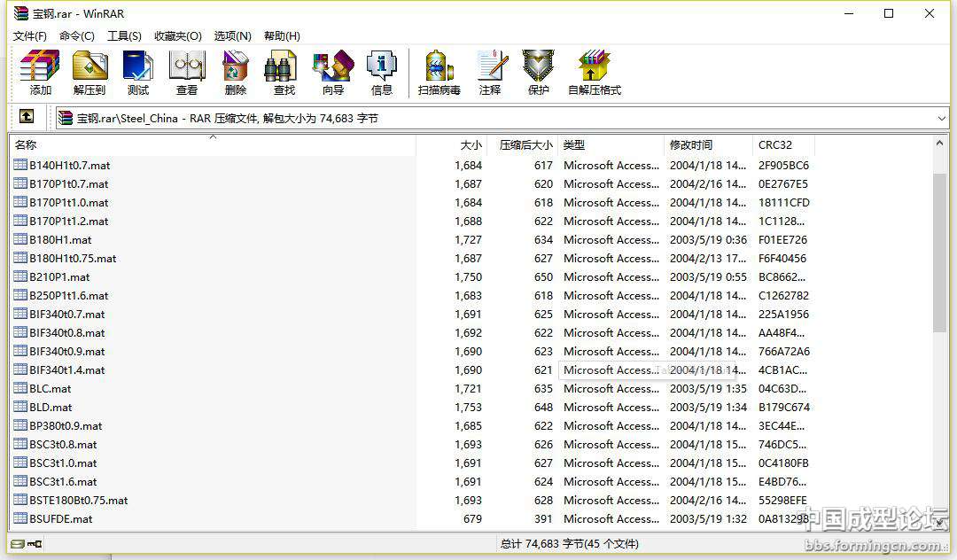Image resolution: width=957 pixels, height=560 pixels.
Task: Show archive 信息 (Info) icon
Action: pyautogui.click(x=381, y=73)
